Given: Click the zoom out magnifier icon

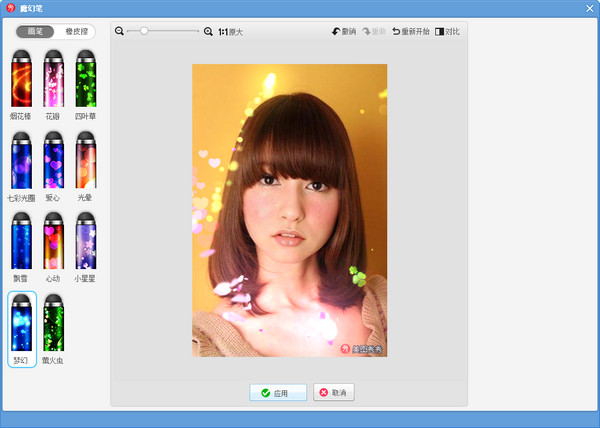Looking at the screenshot, I should point(120,32).
